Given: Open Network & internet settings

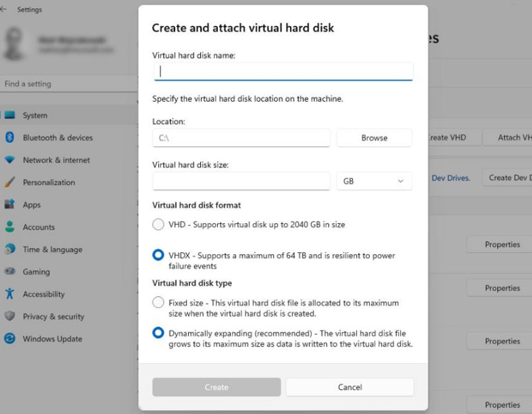Looking at the screenshot, I should (69, 160).
